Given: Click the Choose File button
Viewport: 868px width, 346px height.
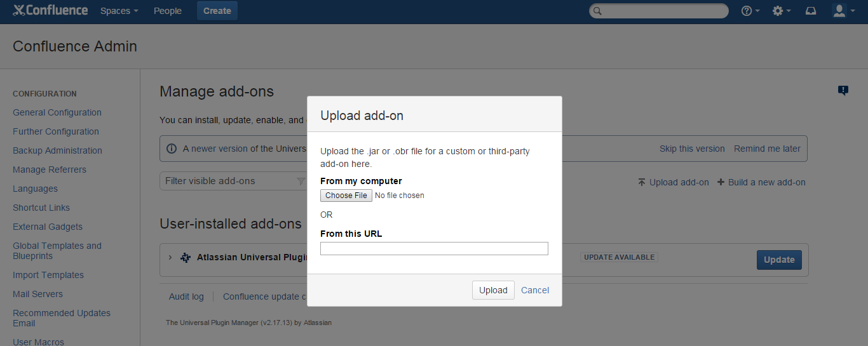Looking at the screenshot, I should pyautogui.click(x=346, y=196).
